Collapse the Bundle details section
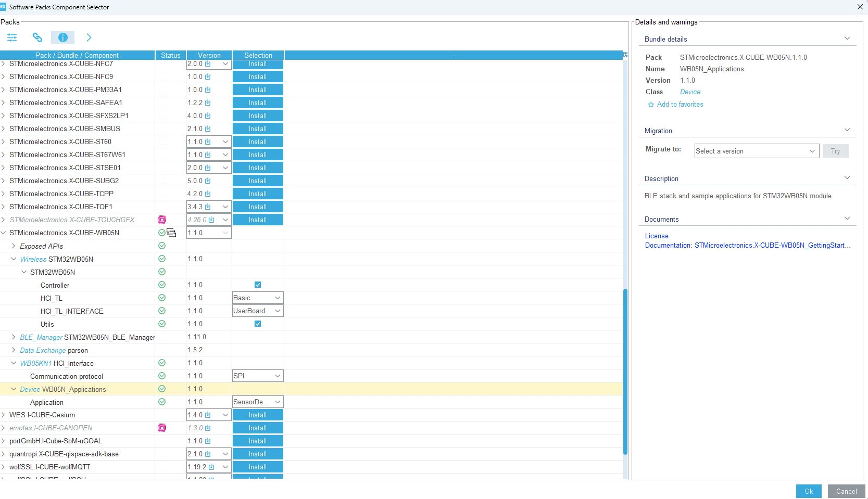The height and width of the screenshot is (499, 868). (847, 39)
